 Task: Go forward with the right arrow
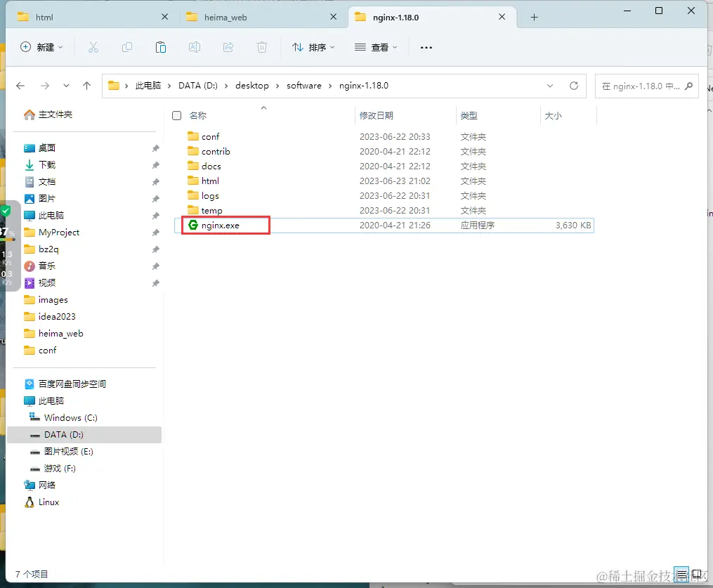pyautogui.click(x=44, y=86)
